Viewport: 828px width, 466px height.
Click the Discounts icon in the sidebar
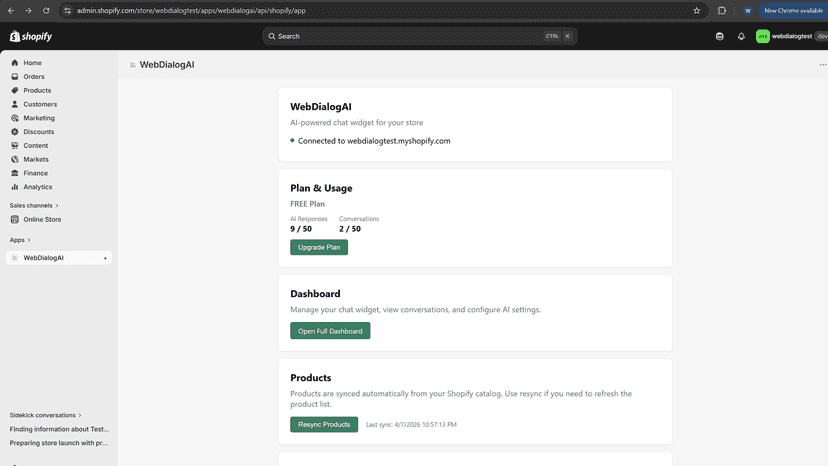pos(15,132)
